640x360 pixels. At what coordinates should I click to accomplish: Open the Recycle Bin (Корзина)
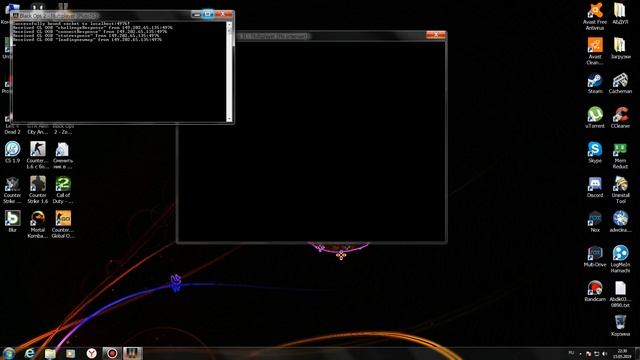[x=620, y=325]
